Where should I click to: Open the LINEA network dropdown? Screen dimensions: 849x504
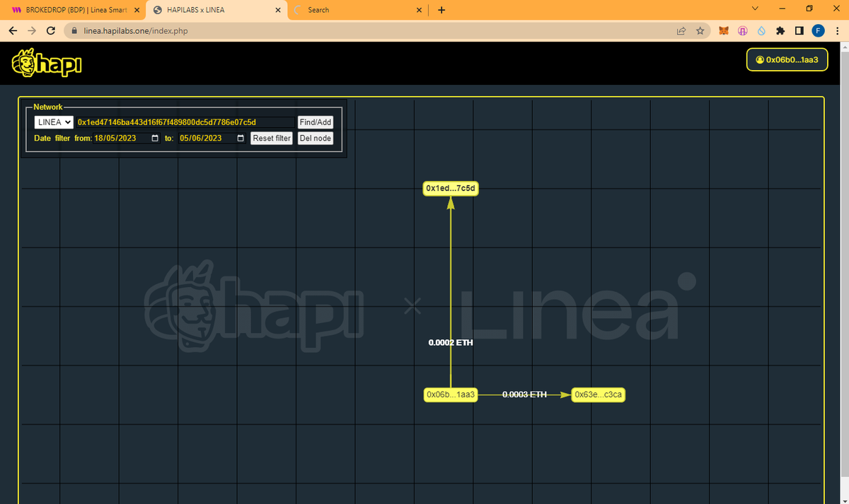[x=54, y=122]
